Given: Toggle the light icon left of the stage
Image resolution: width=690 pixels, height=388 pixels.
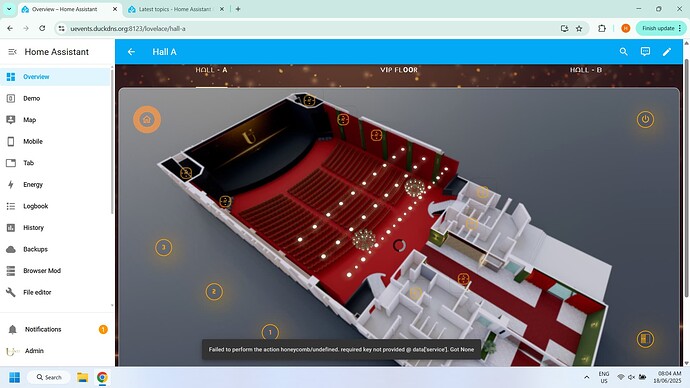Looking at the screenshot, I should click(x=186, y=173).
